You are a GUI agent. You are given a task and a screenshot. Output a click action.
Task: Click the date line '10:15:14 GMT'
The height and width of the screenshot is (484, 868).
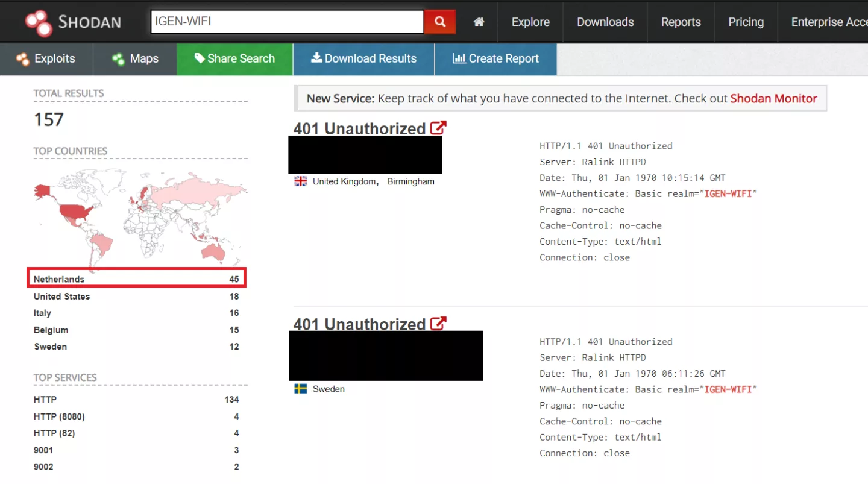pyautogui.click(x=632, y=178)
